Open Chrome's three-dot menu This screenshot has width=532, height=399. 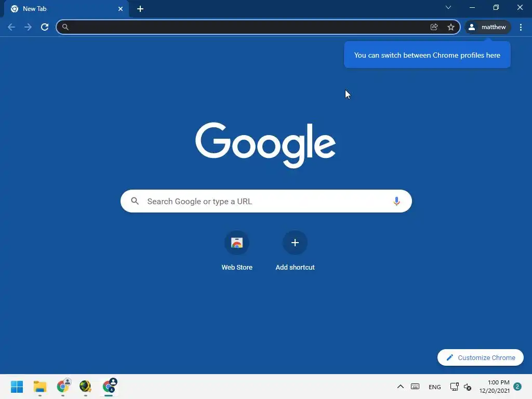pyautogui.click(x=521, y=27)
